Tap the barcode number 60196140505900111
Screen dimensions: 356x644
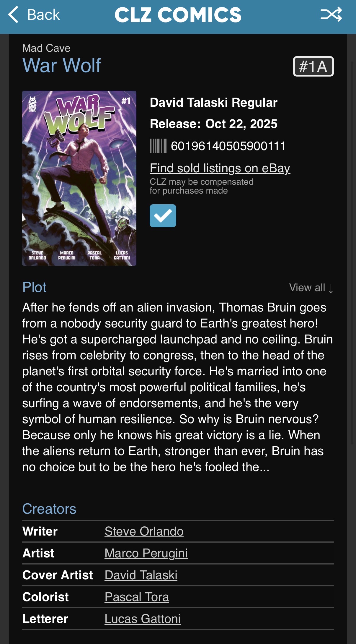[x=228, y=146]
